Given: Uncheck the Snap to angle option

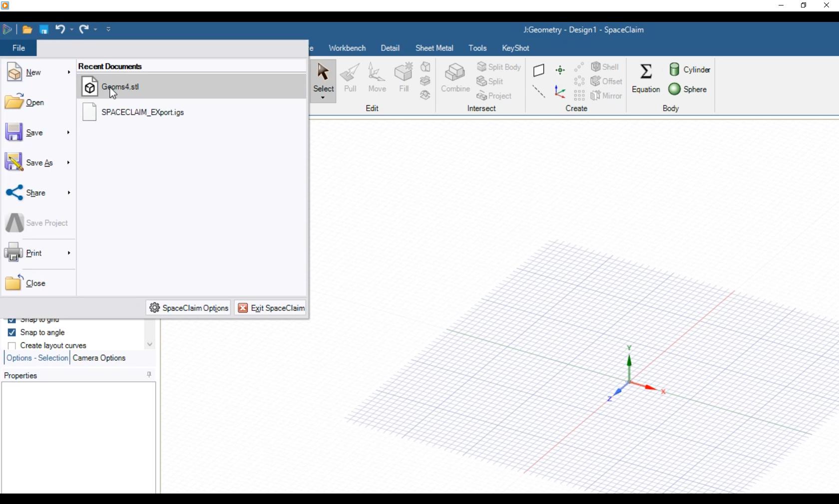Looking at the screenshot, I should coord(12,332).
